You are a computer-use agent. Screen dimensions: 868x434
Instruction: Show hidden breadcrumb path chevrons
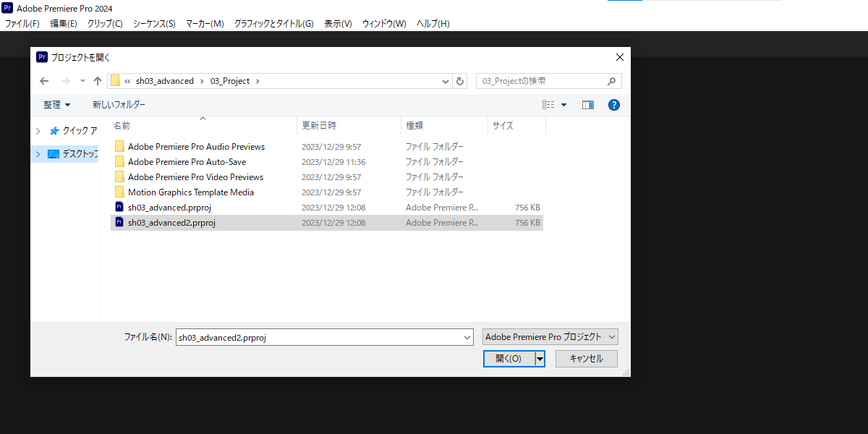pyautogui.click(x=127, y=81)
